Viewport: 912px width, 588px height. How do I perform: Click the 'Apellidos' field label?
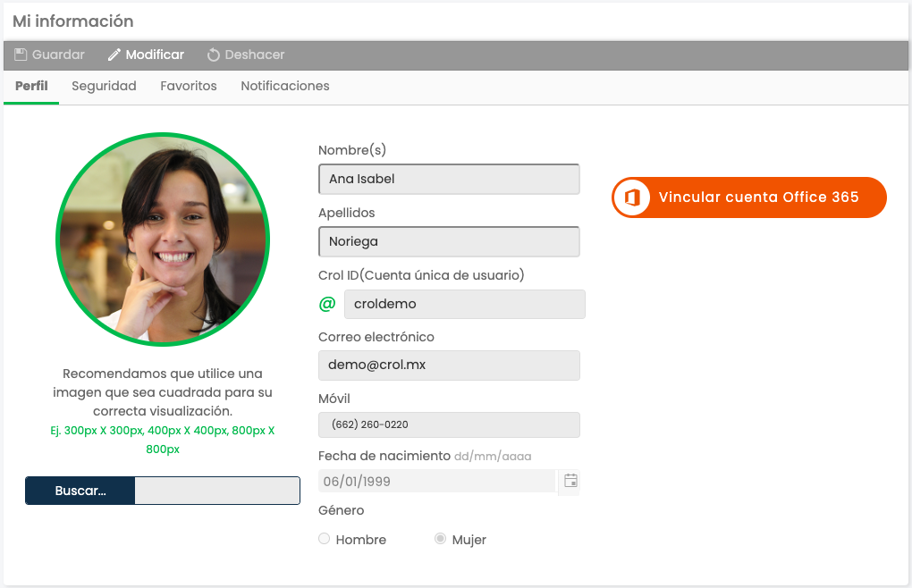tap(347, 213)
